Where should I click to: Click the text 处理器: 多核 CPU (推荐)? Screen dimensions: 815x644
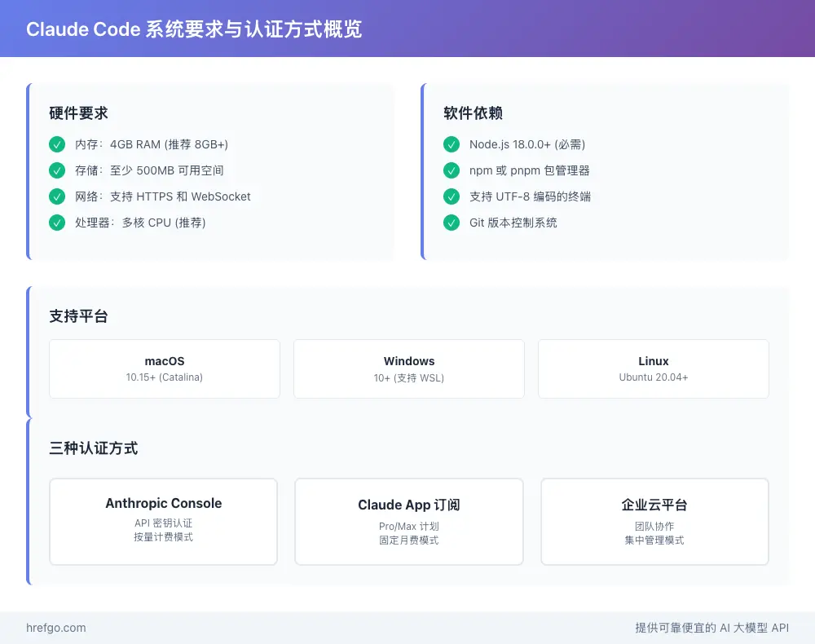140,223
